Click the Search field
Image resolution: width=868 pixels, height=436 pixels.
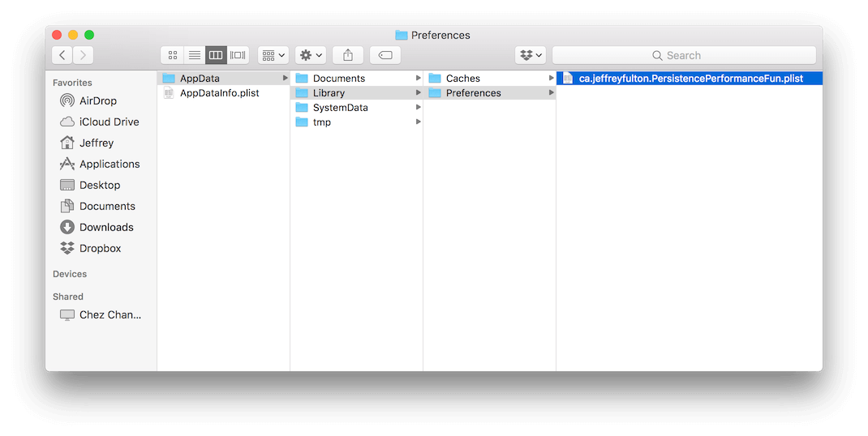coord(684,55)
